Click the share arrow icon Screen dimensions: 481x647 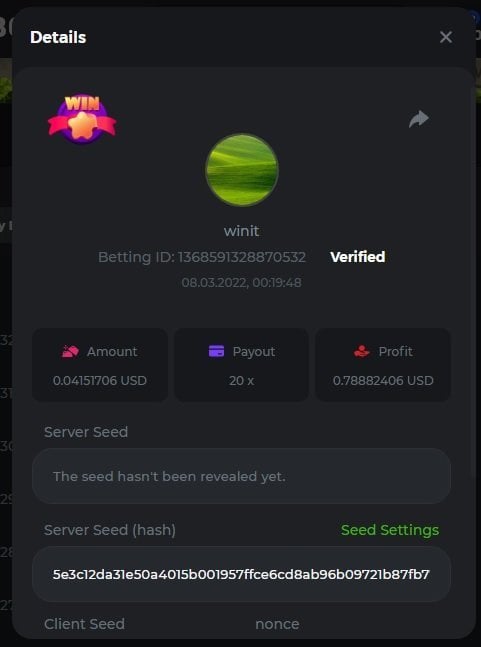coord(419,119)
